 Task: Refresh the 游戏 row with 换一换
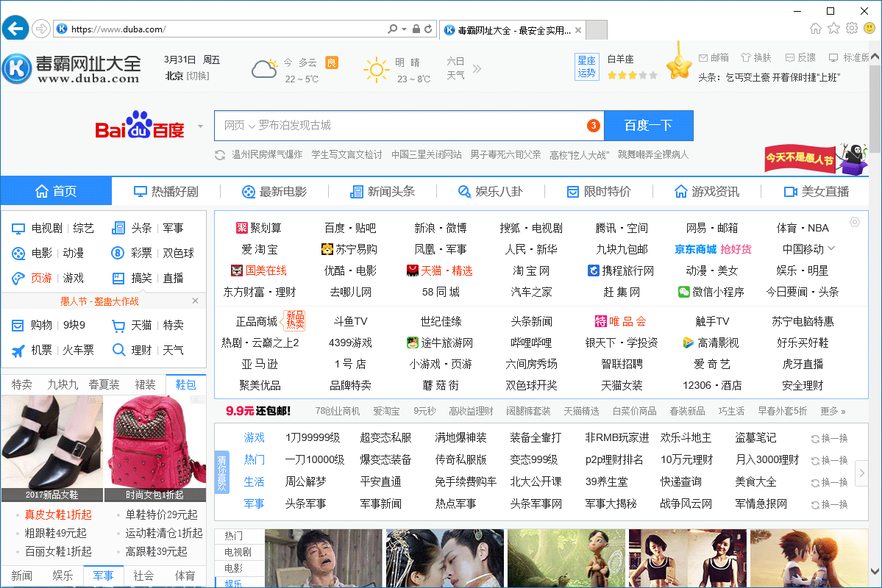click(829, 439)
